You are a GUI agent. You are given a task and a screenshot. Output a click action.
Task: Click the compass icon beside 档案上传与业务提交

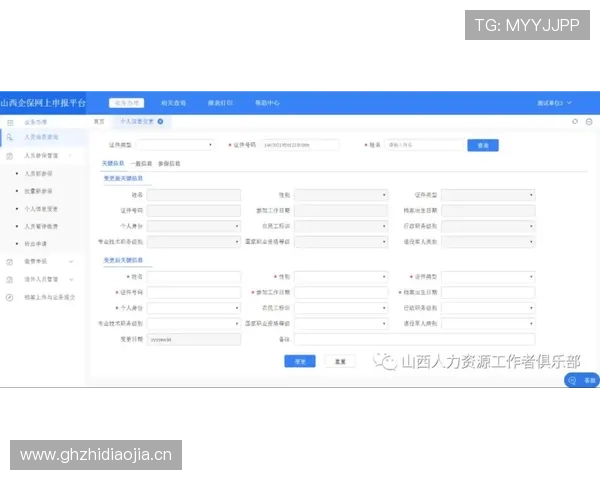point(10,297)
